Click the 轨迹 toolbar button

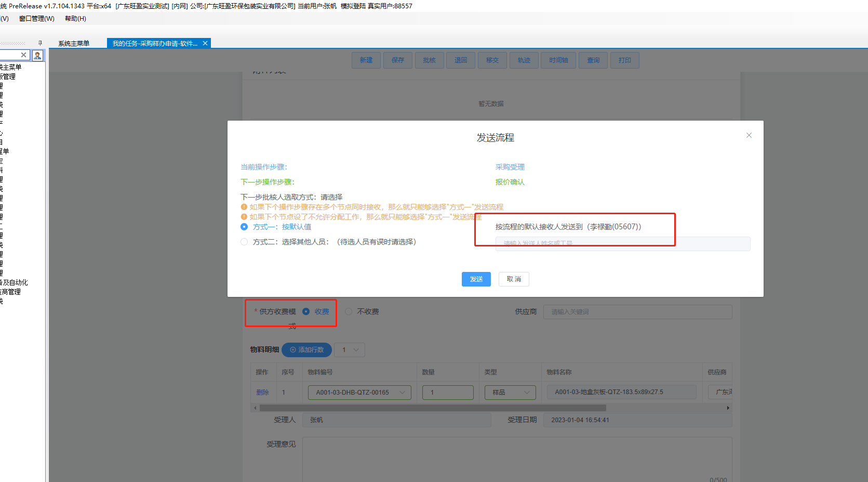point(524,60)
